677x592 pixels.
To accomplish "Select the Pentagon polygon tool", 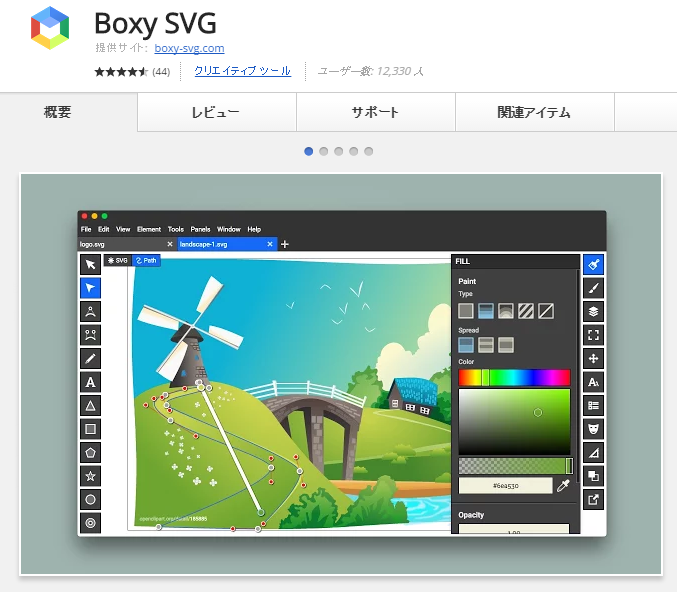I will click(x=90, y=453).
